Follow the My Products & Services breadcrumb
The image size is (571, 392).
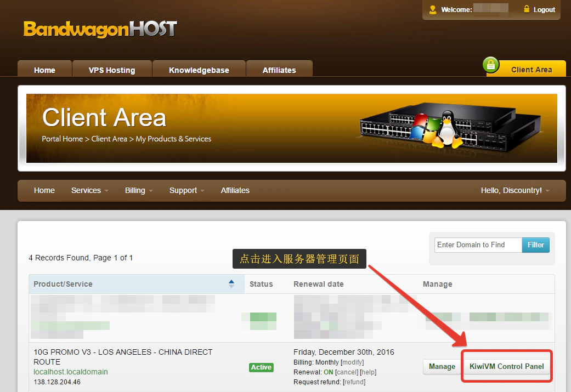coord(173,139)
